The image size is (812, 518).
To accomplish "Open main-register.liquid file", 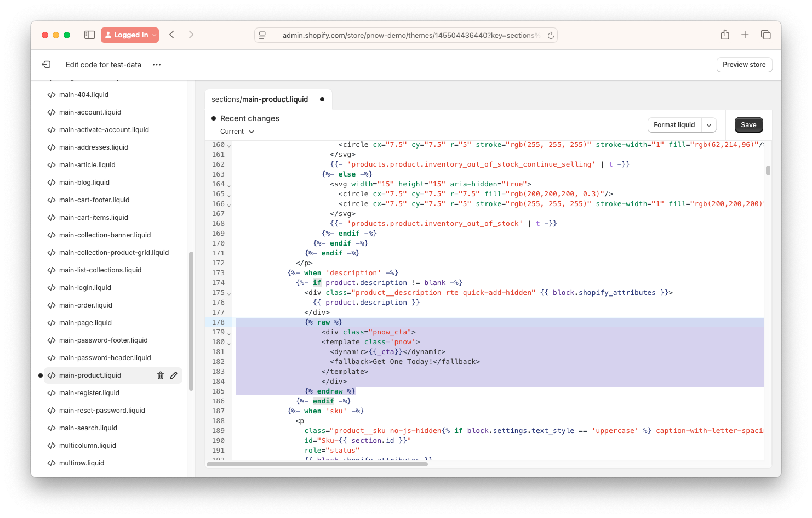I will (89, 393).
